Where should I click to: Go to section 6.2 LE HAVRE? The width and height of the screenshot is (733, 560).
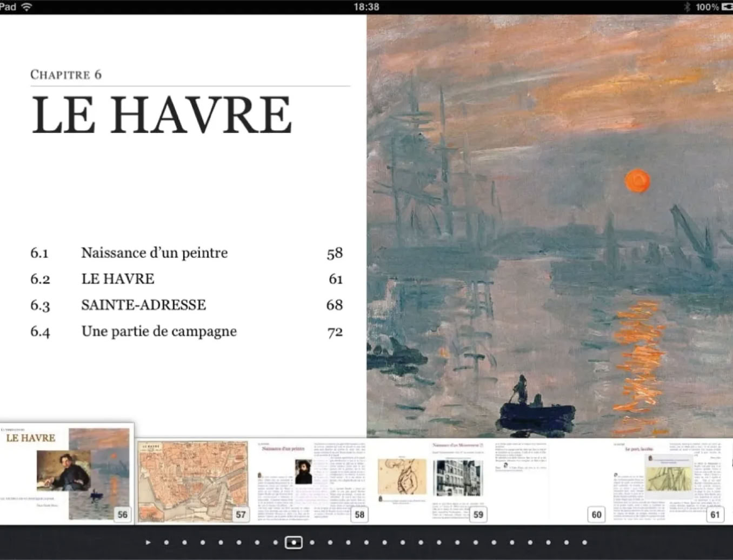click(118, 279)
